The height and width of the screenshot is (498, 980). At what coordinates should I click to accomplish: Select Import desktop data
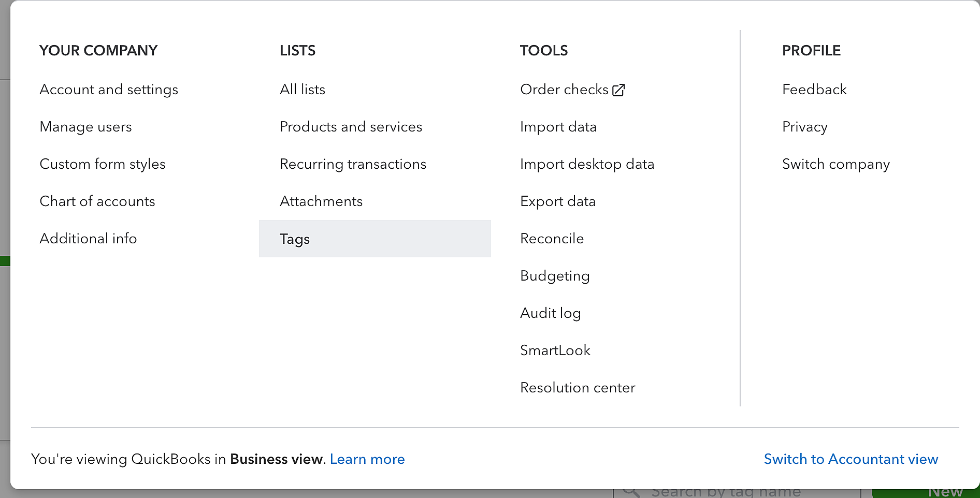(x=587, y=164)
